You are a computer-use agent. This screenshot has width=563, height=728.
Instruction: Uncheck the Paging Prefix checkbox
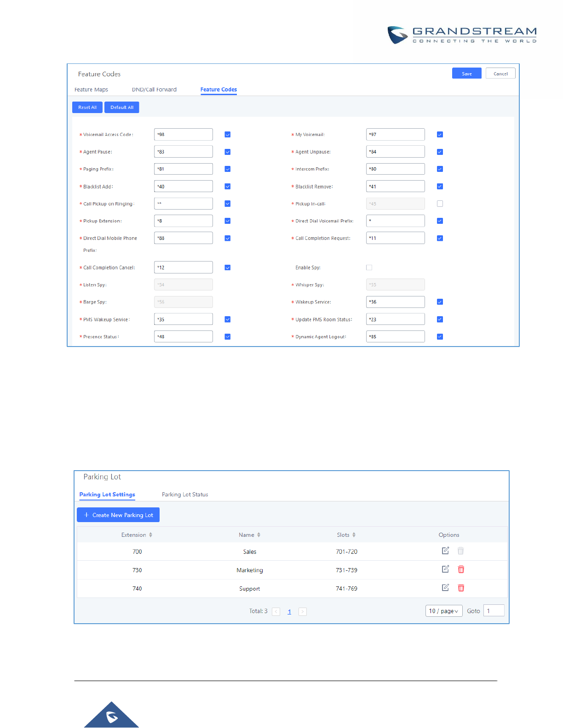point(228,169)
